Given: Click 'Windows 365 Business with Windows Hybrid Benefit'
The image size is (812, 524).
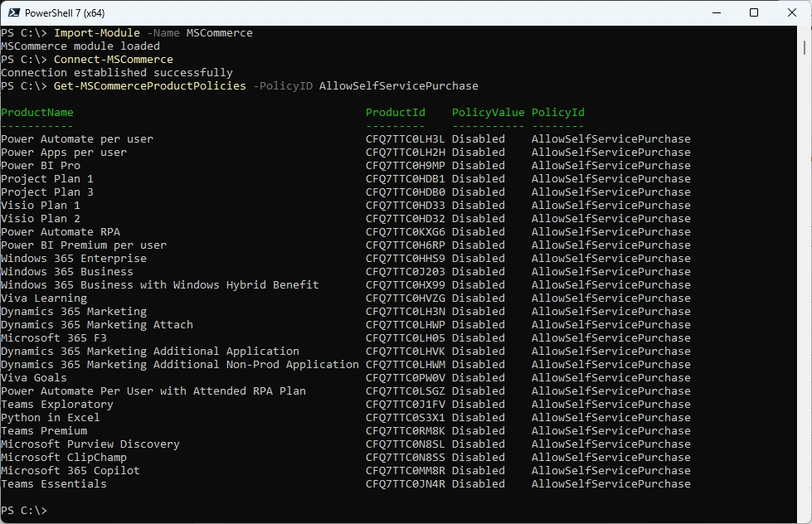Looking at the screenshot, I should 160,284.
